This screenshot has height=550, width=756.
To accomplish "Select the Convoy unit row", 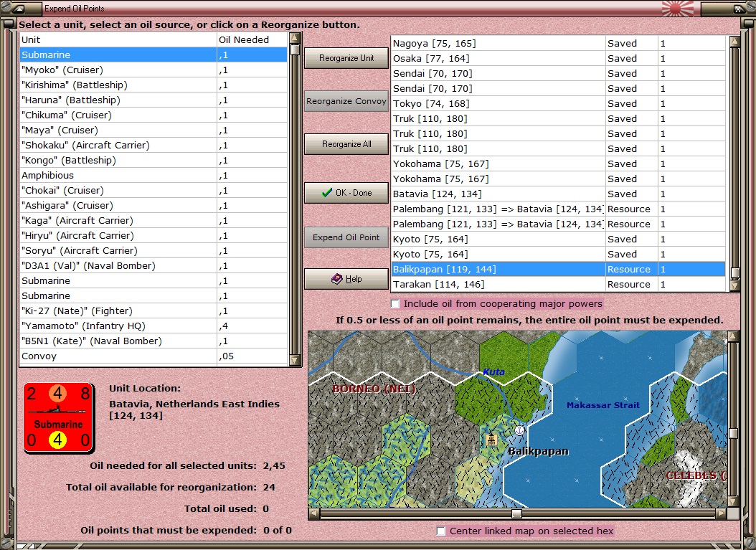I will click(x=153, y=356).
